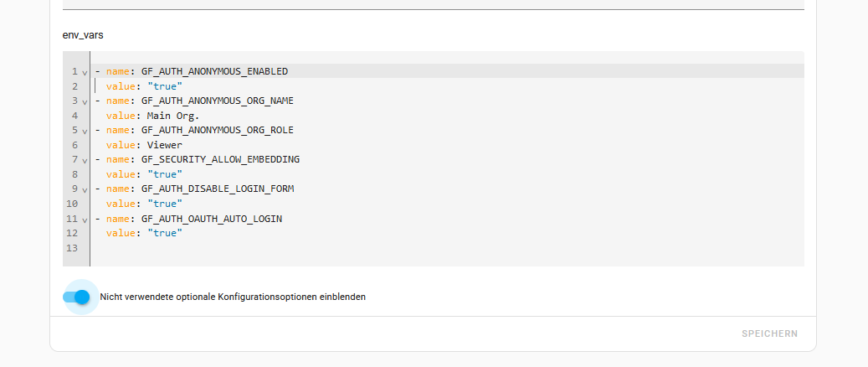Click the env_vars field label
868x367 pixels.
(x=83, y=35)
